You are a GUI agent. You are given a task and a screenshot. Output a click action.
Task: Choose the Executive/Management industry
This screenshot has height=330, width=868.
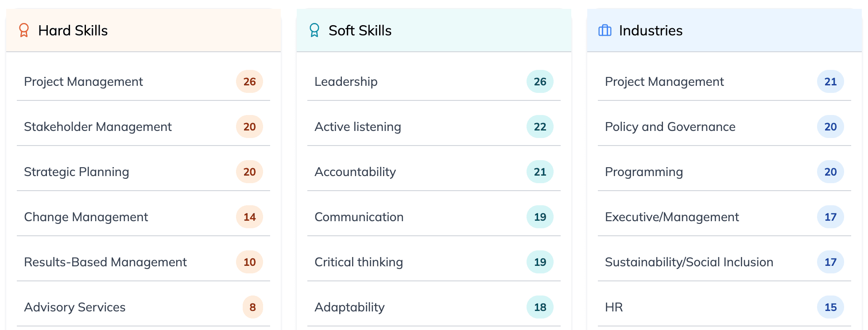[672, 217]
